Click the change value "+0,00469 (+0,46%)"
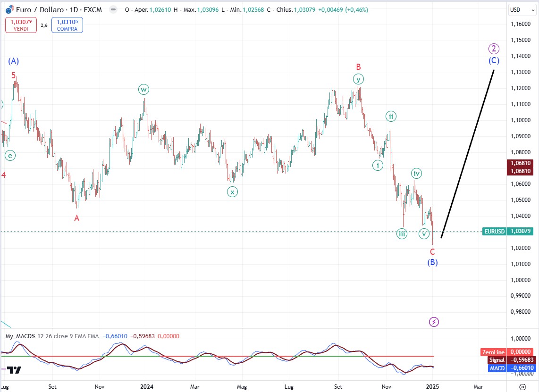The height and width of the screenshot is (392, 539). (343, 9)
